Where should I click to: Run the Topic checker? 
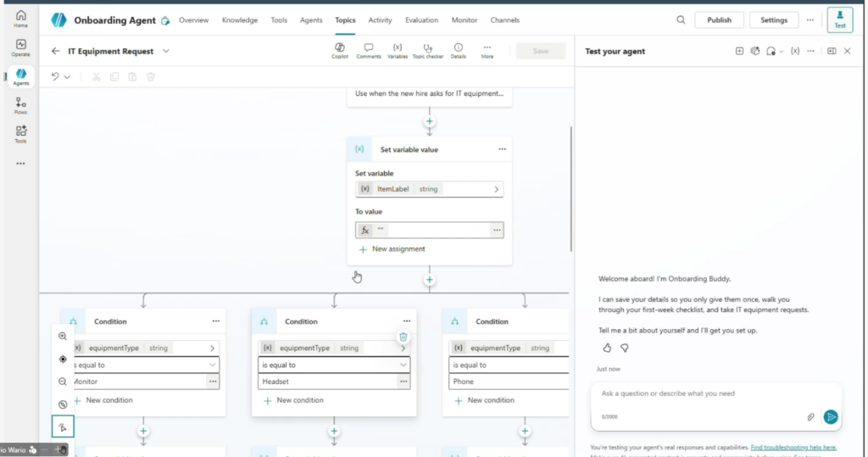428,50
